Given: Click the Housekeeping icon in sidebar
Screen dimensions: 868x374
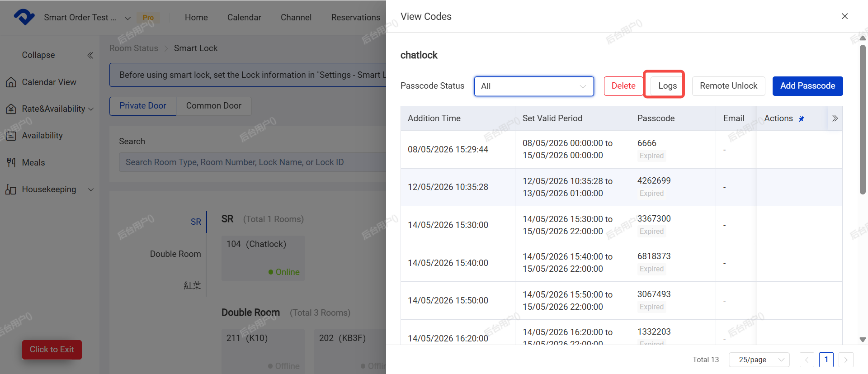Looking at the screenshot, I should 11,189.
